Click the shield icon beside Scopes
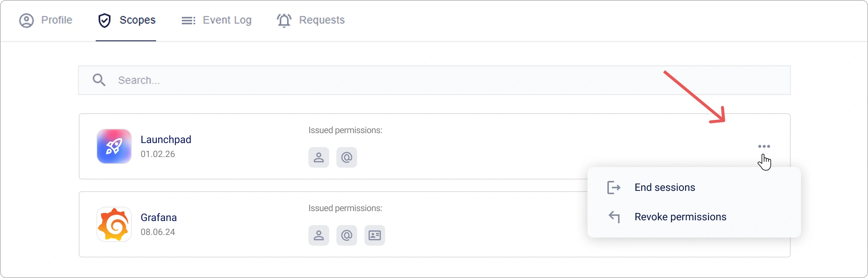 [x=105, y=20]
